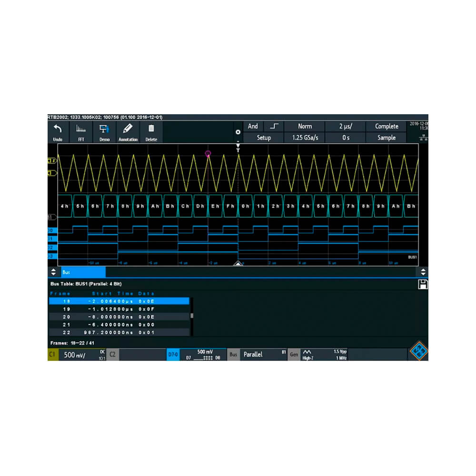This screenshot has height=476, width=476.
Task: Click the Sample acquisition mode button
Action: point(386,138)
